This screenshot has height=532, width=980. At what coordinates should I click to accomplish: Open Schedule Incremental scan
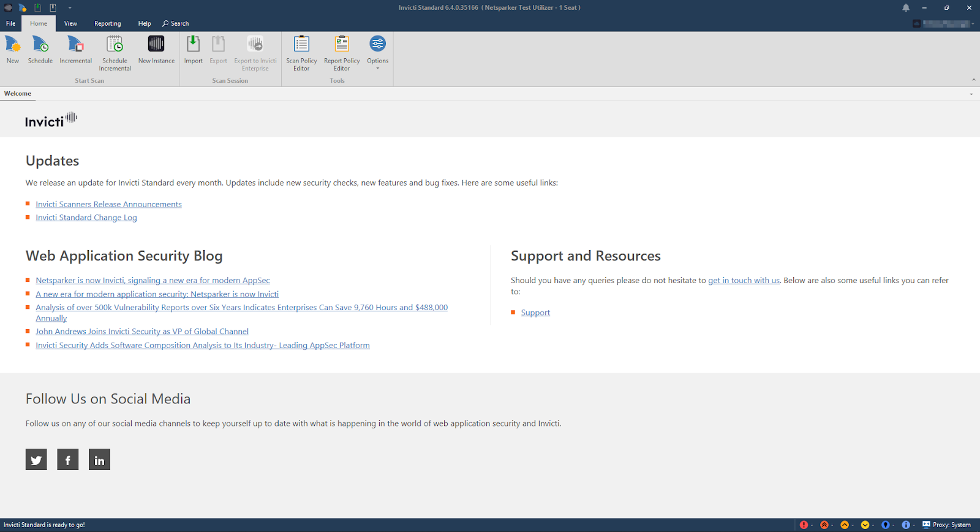coord(115,53)
